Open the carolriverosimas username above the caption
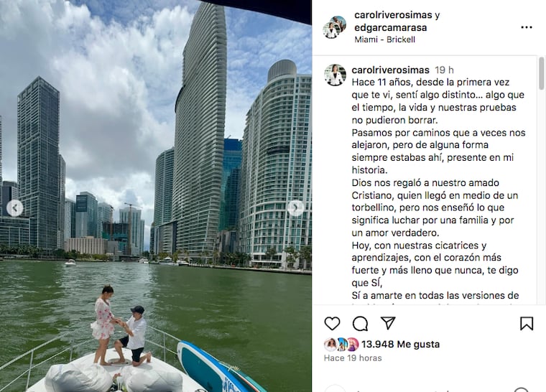The height and width of the screenshot is (392, 546). click(x=390, y=70)
